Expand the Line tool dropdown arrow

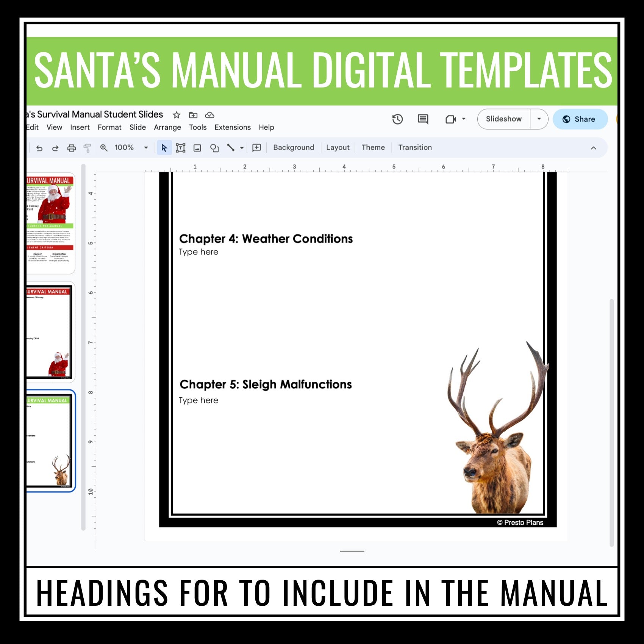click(x=242, y=148)
